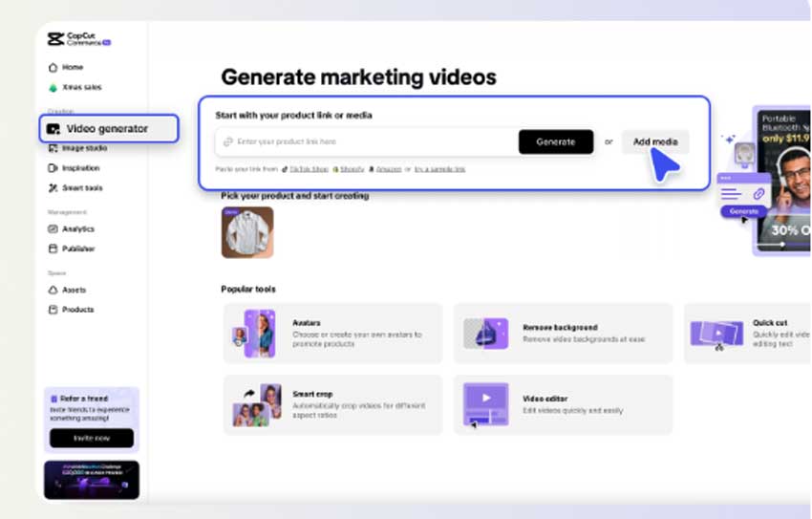Open the Avatars tool card
This screenshot has width=812, height=519.
[332, 334]
